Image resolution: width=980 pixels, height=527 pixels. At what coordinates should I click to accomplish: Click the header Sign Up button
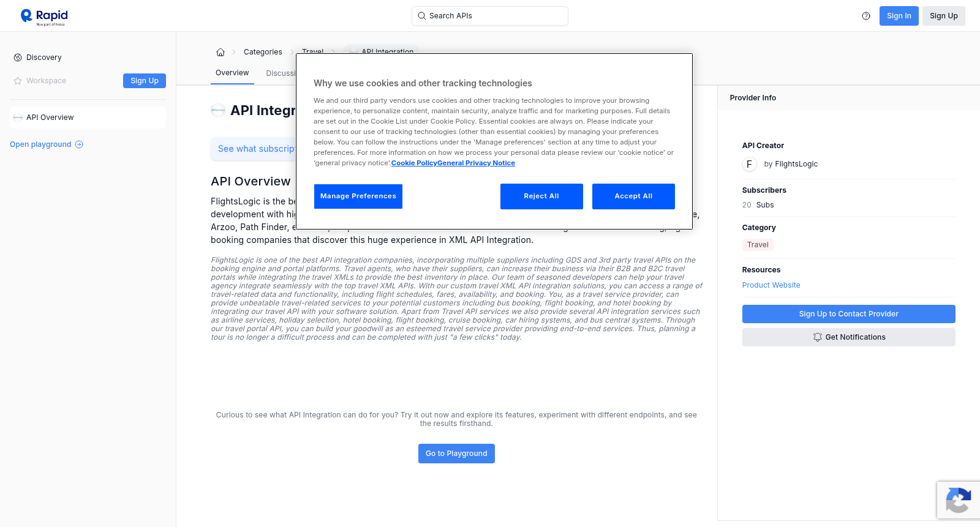pos(943,16)
